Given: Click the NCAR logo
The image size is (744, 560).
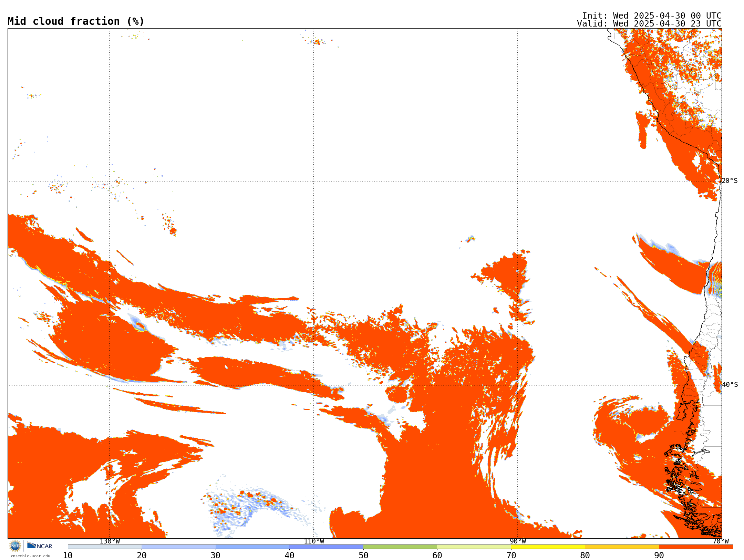Looking at the screenshot, I should click(x=40, y=546).
